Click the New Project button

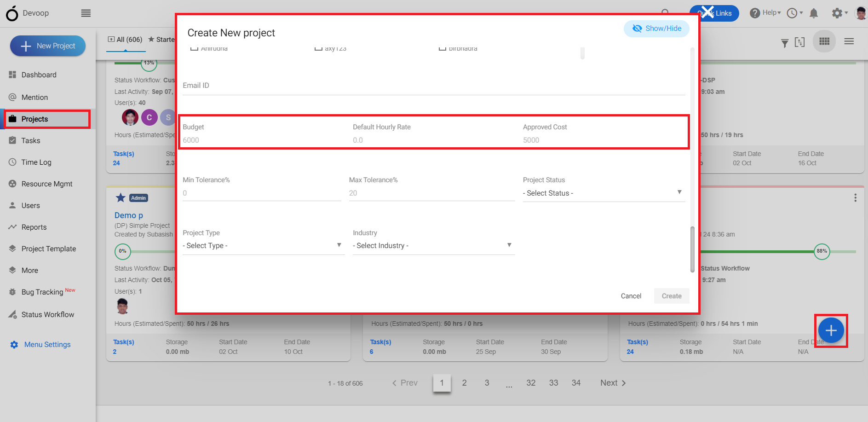coord(48,46)
